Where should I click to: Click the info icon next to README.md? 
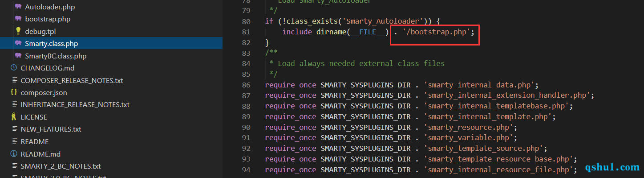[x=13, y=153]
